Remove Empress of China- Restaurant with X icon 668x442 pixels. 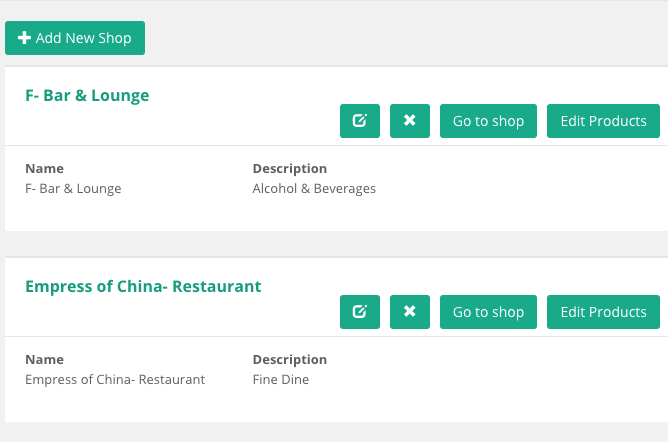(x=410, y=312)
